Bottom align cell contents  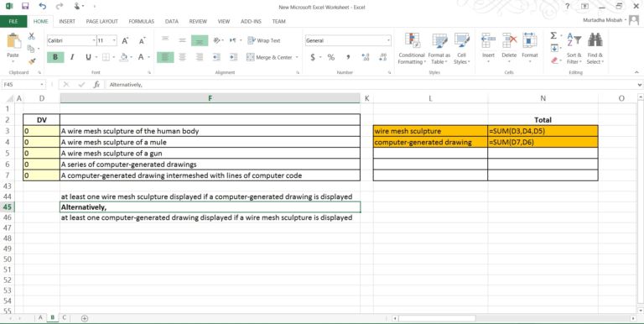200,40
